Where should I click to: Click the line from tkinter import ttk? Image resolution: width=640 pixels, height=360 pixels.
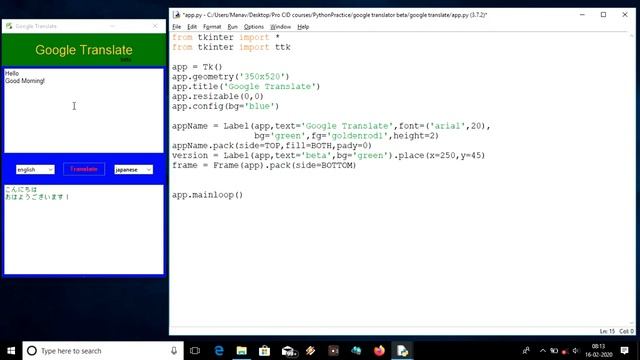(231, 47)
